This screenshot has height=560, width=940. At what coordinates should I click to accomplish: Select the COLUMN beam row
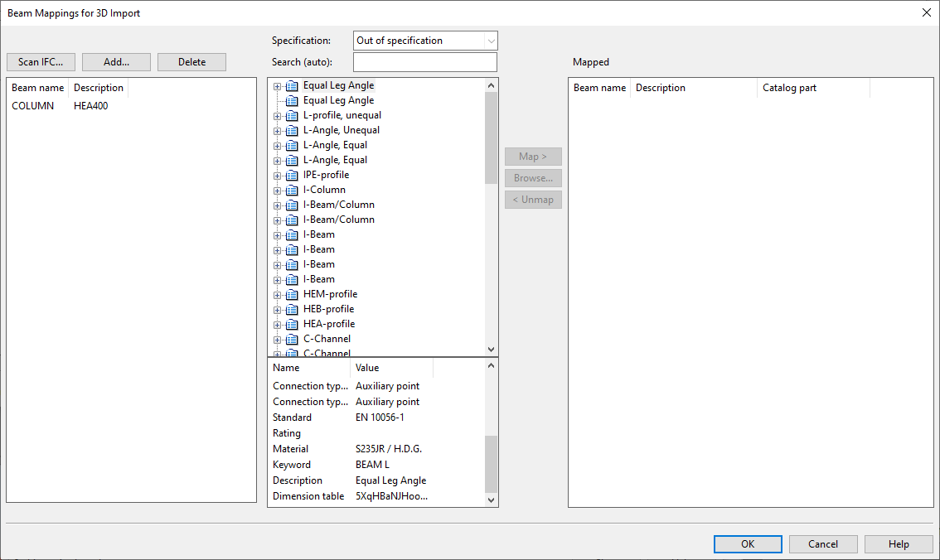tap(33, 106)
